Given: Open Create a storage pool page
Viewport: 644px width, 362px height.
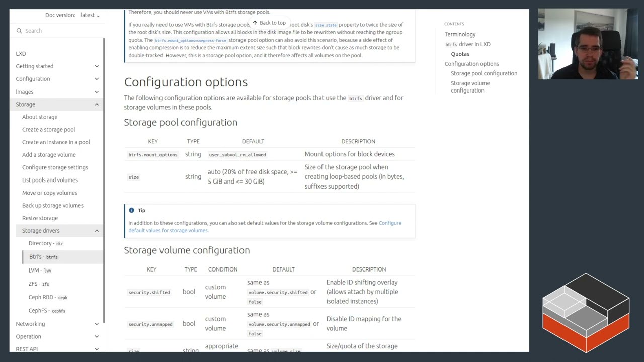Looking at the screenshot, I should click(x=48, y=129).
